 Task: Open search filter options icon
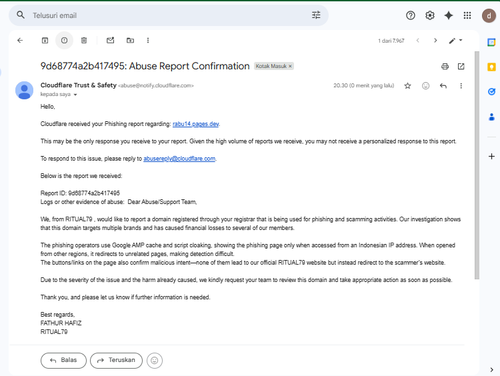[x=316, y=15]
